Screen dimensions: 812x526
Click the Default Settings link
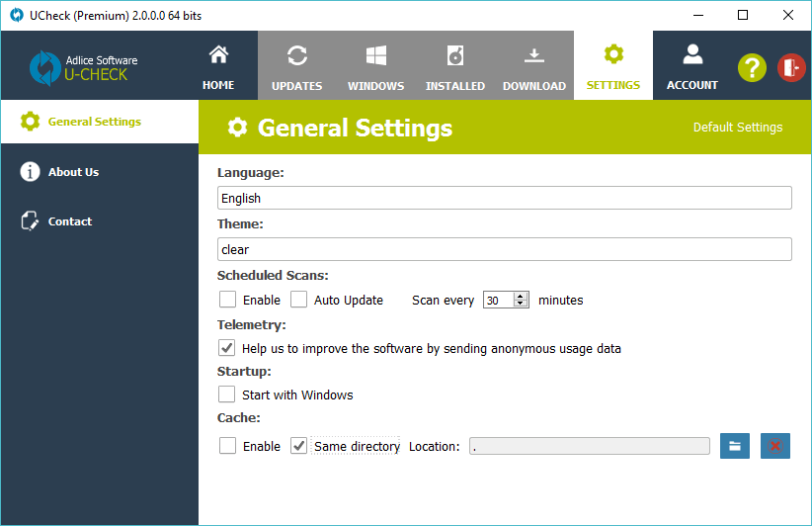737,128
